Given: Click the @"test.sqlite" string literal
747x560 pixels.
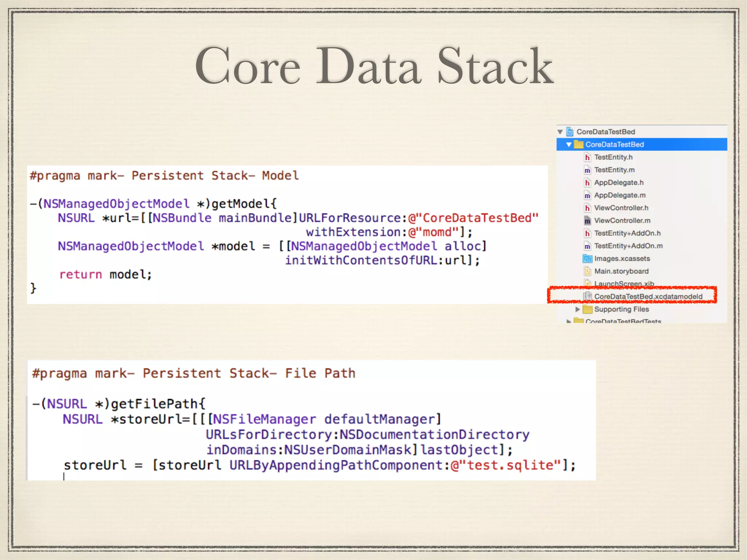Looking at the screenshot, I should [x=506, y=465].
